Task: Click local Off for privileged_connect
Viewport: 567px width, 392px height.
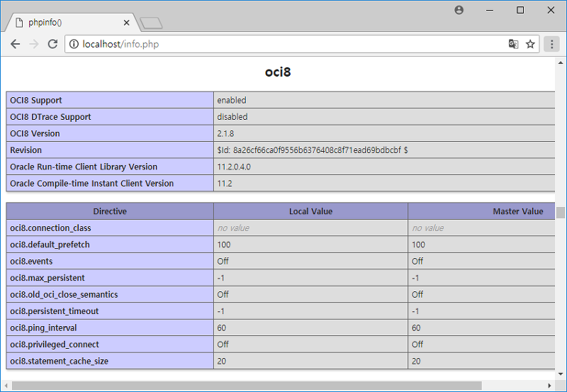Action: point(223,345)
